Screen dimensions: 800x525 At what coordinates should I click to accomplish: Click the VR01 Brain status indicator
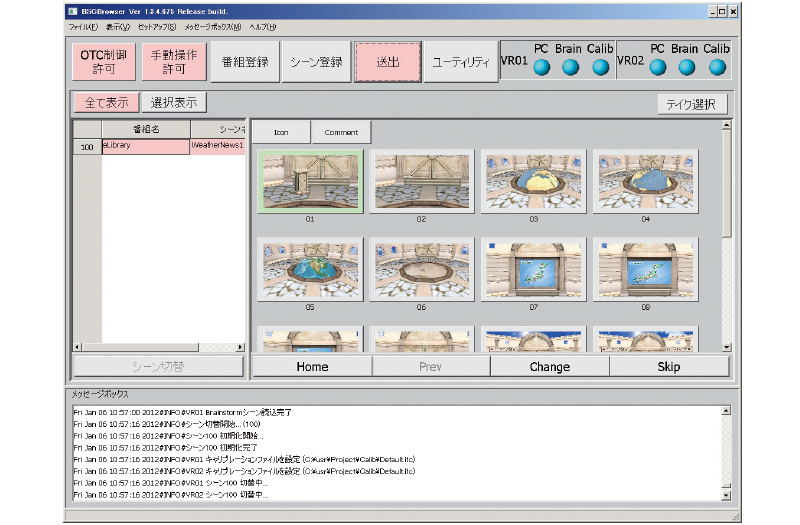(571, 68)
